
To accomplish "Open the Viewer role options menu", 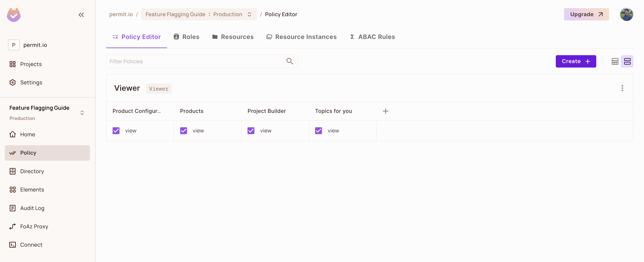I will (622, 88).
